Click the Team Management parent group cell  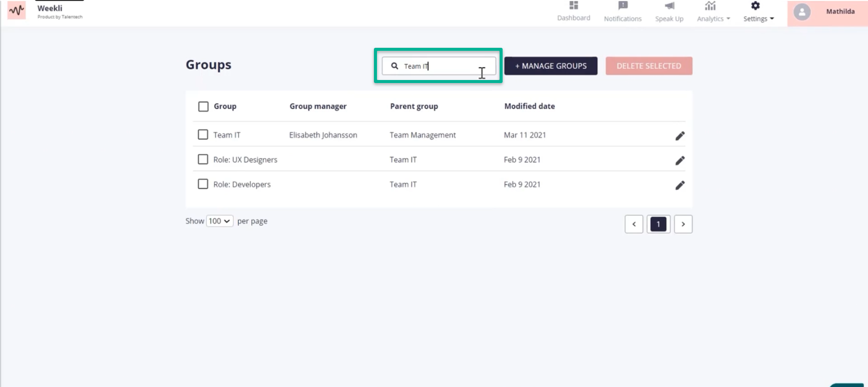(x=423, y=135)
